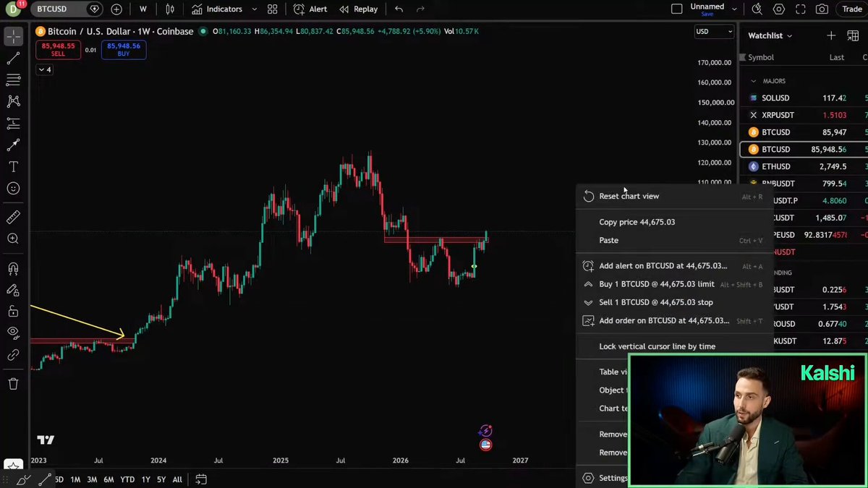Undo the last chart action
The image size is (868, 488).
click(x=399, y=9)
